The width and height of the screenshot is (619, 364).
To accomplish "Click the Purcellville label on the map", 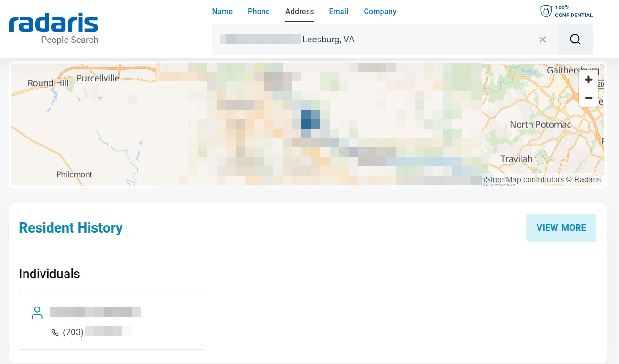I will (x=98, y=78).
